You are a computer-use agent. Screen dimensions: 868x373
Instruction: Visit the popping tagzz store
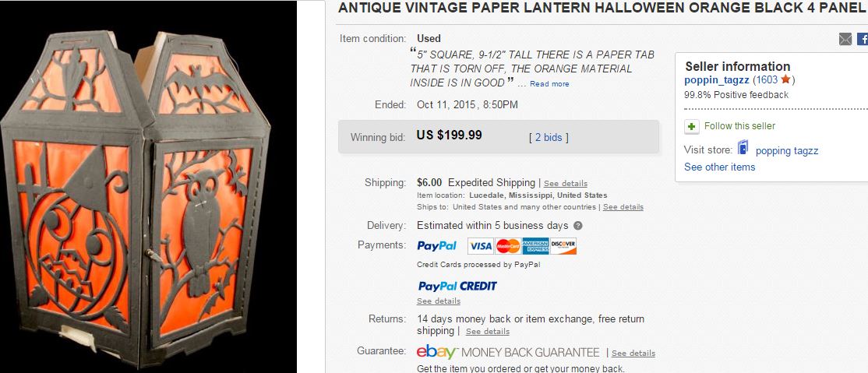coord(787,150)
